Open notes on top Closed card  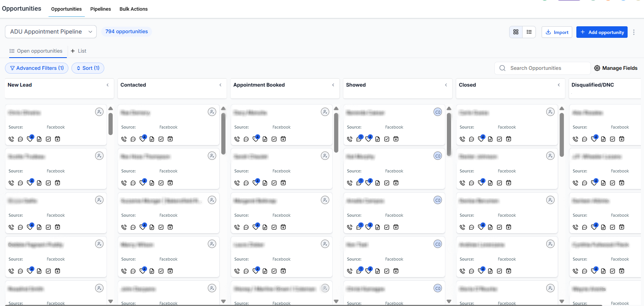coord(490,139)
